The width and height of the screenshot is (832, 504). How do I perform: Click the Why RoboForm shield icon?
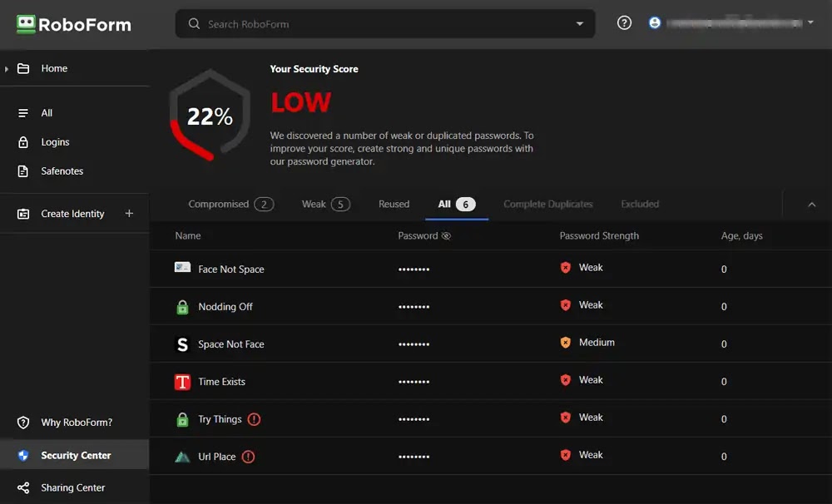pyautogui.click(x=23, y=422)
